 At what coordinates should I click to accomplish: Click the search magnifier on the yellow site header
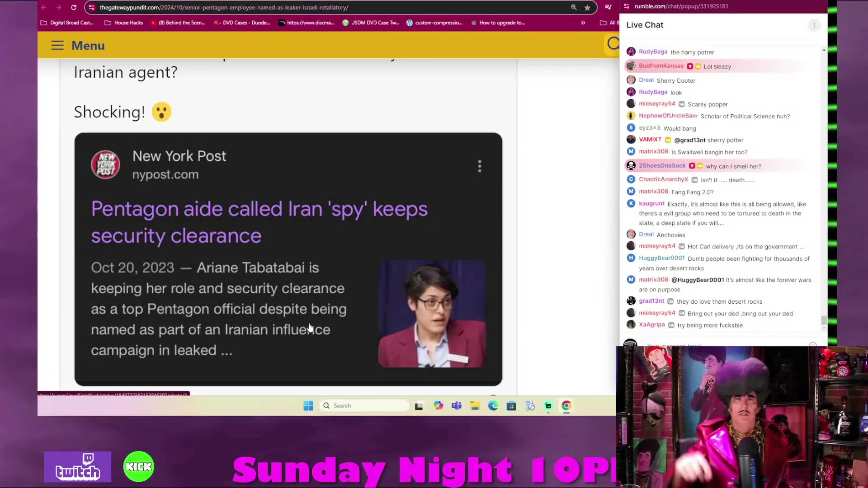[x=613, y=44]
